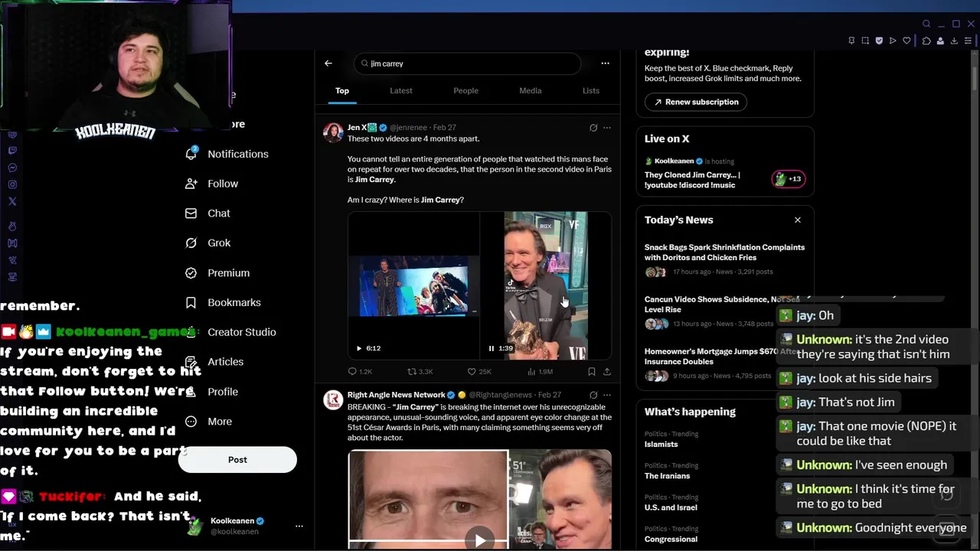Screen dimensions: 980x551
Task: Open Grok actions on Jen X's post
Action: tap(593, 128)
